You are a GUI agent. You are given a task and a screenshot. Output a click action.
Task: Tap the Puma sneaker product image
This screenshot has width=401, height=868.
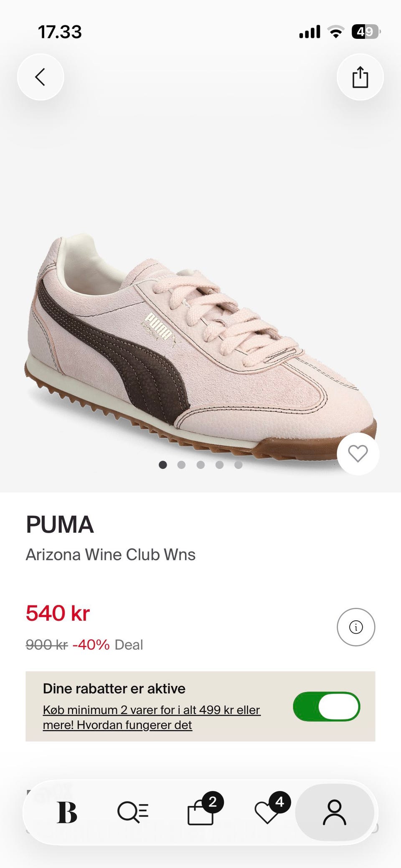[200, 347]
